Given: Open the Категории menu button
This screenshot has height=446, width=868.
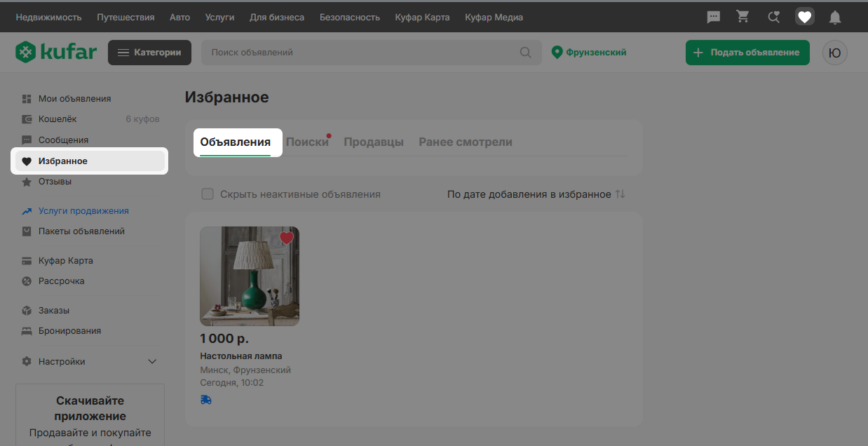Looking at the screenshot, I should click(x=149, y=53).
